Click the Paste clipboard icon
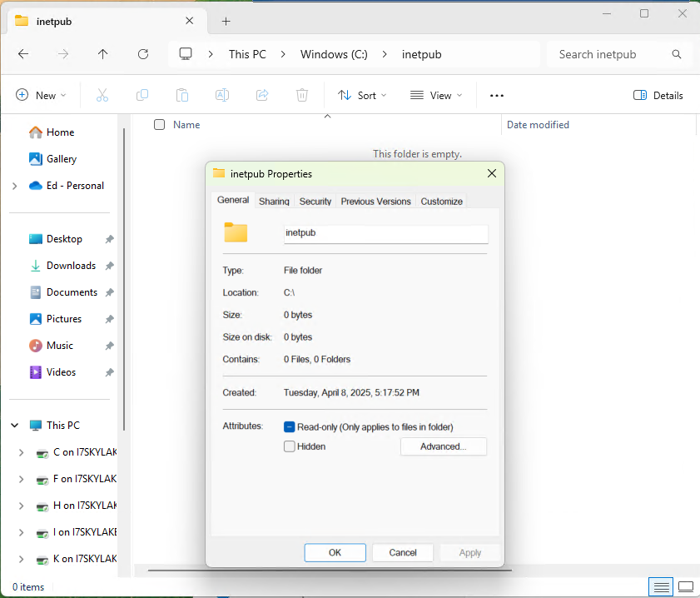The image size is (700, 598). (x=182, y=95)
